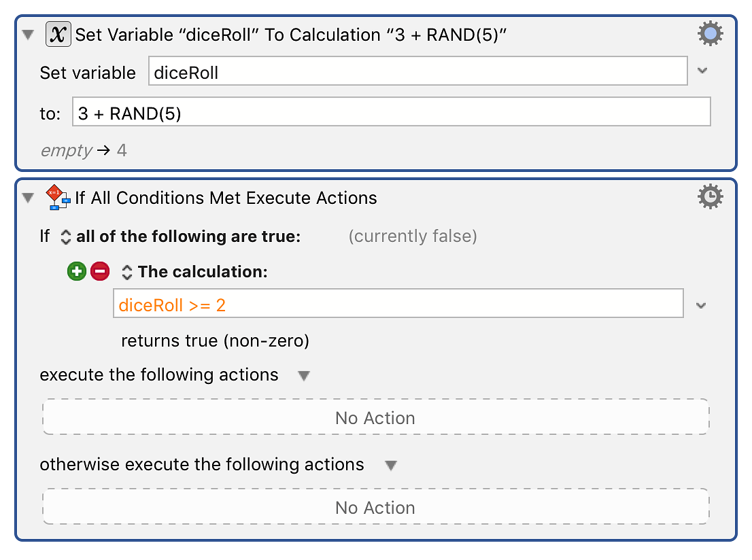The height and width of the screenshot is (560, 752).
Task: Click the diceRoll variable name field
Action: [417, 71]
